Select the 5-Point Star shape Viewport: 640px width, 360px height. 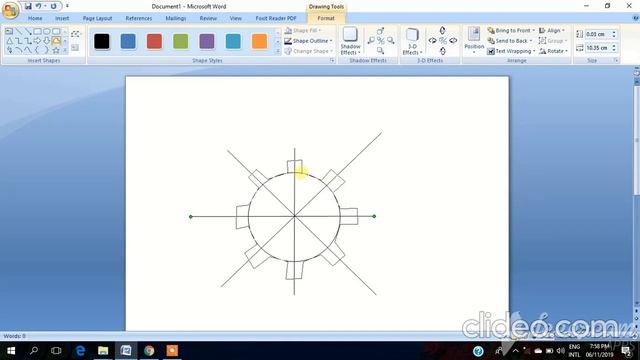click(56, 50)
